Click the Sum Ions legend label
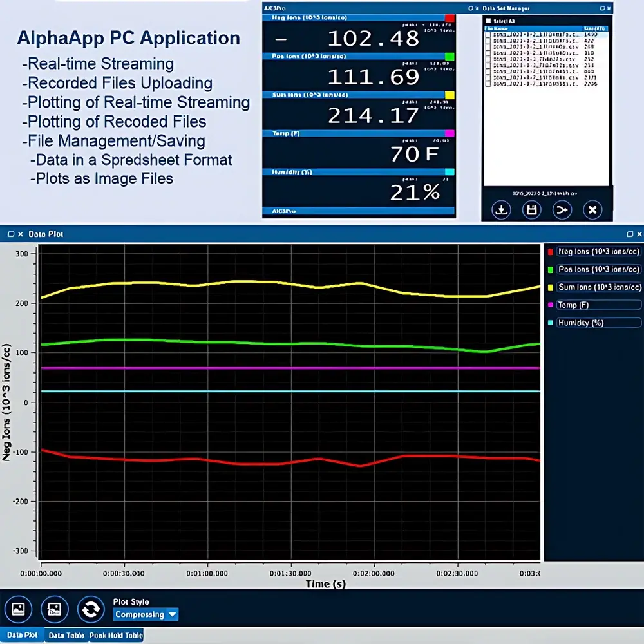The image size is (644, 644). point(599,287)
